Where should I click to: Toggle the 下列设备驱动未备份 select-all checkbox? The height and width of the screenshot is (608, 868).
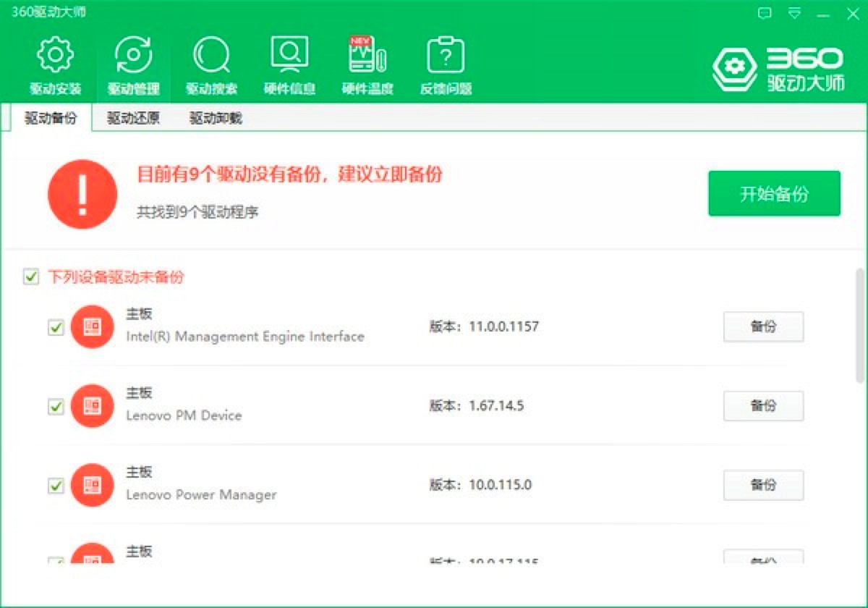pyautogui.click(x=31, y=276)
